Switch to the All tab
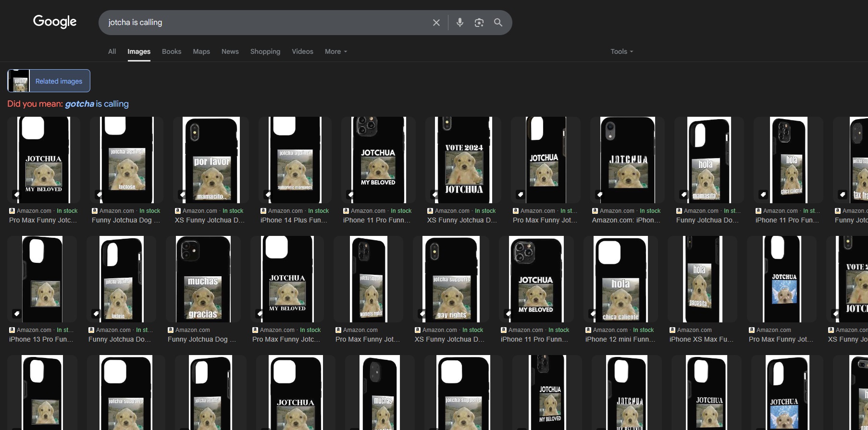The height and width of the screenshot is (430, 868). (x=112, y=51)
